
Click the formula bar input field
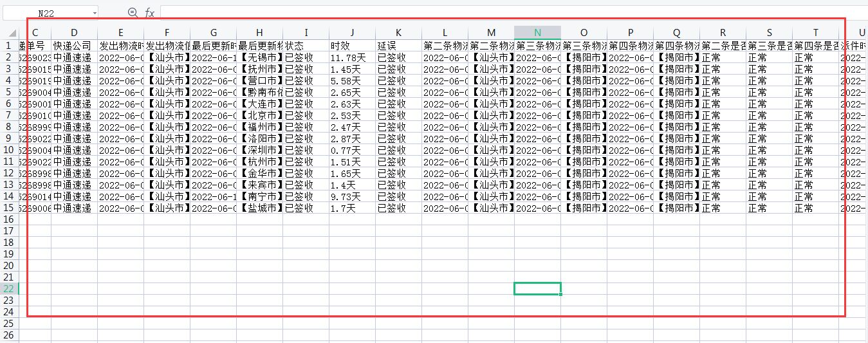click(x=513, y=12)
